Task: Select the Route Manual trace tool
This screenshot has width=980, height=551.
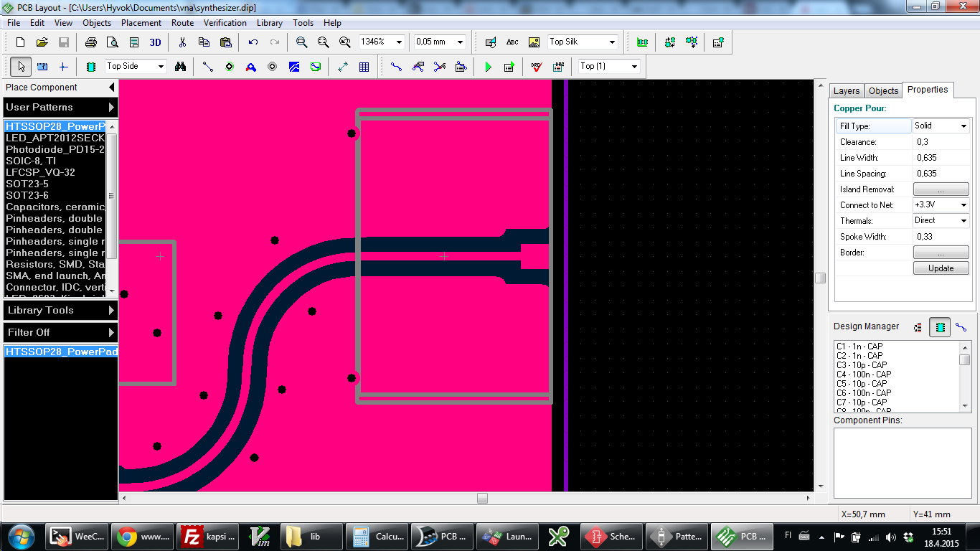Action: pos(396,67)
